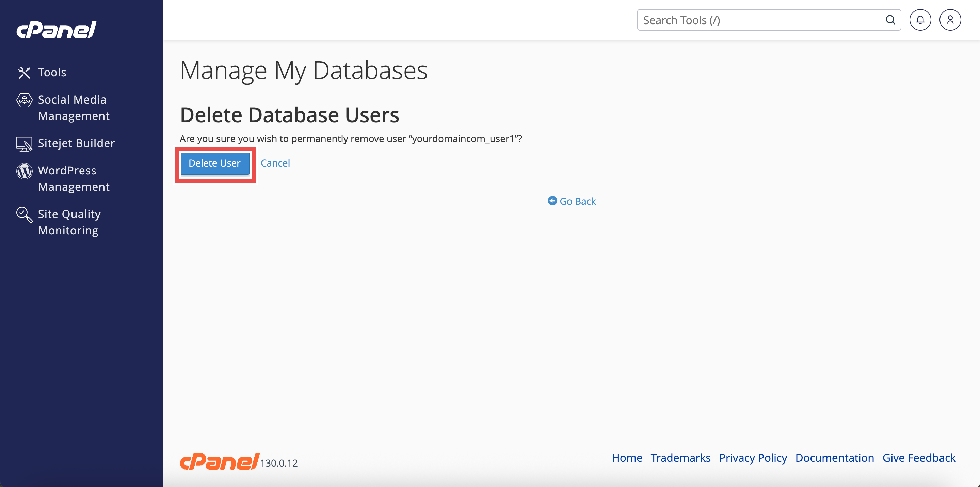This screenshot has width=980, height=487.
Task: Click the Site Quality Monitoring magnifier icon
Action: click(x=25, y=215)
